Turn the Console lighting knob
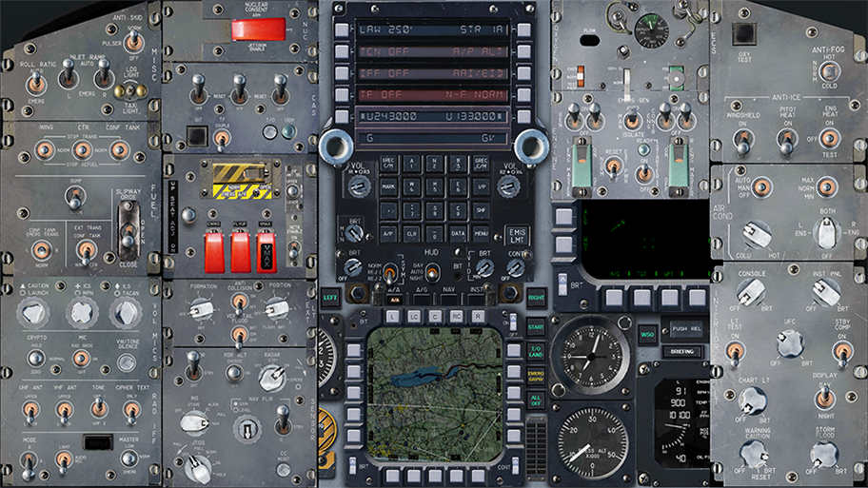Screen dimensions: 868x488 (x=751, y=293)
